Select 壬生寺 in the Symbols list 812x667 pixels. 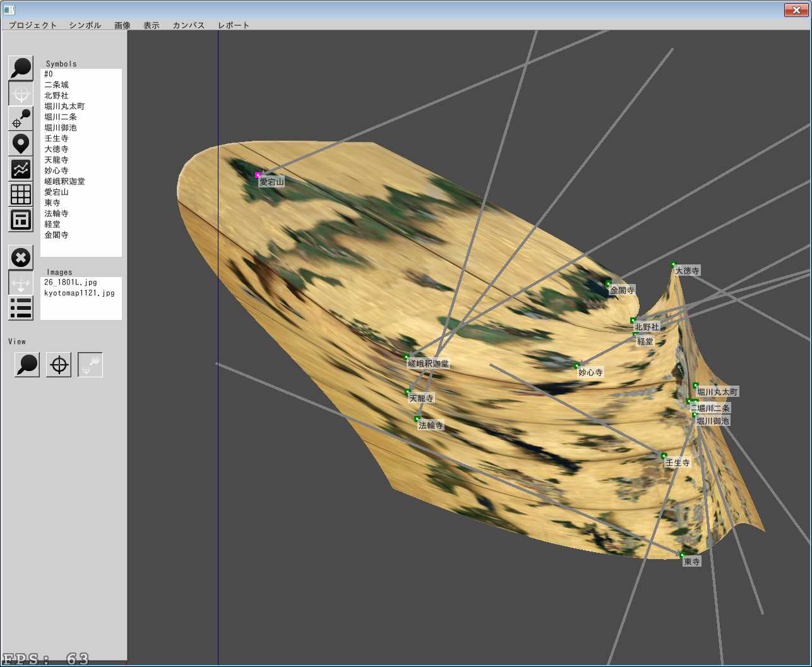[x=81, y=138]
